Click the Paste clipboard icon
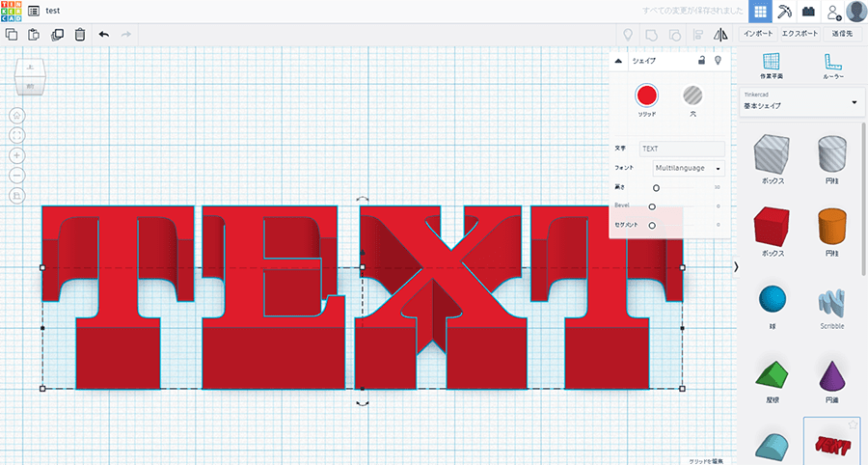 [x=35, y=35]
